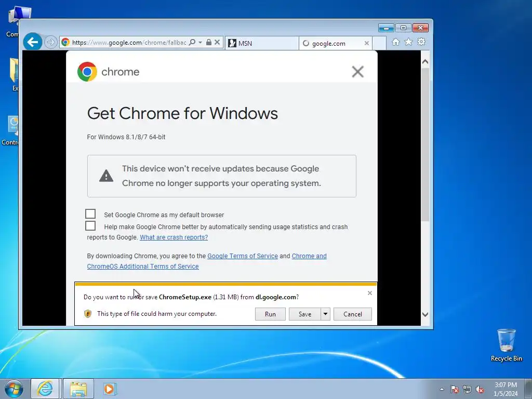
Task: Select the Recycle Bin desktop icon
Action: (x=506, y=345)
